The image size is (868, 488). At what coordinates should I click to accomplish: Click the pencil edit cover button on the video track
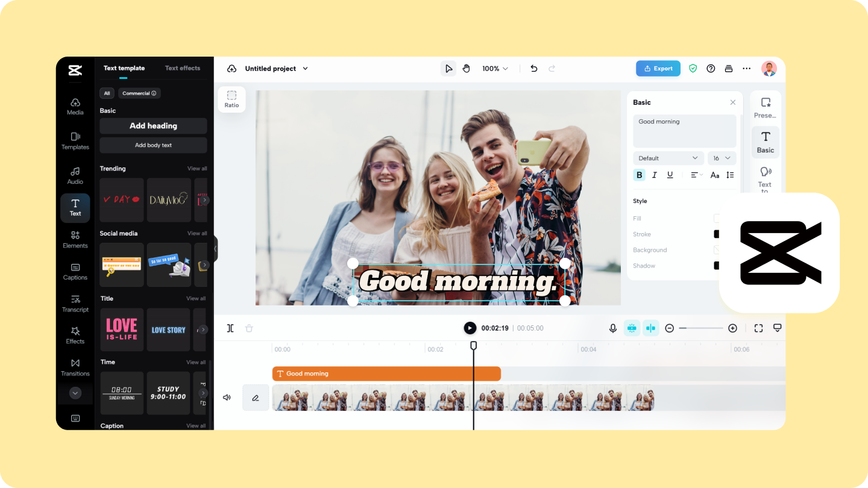pyautogui.click(x=256, y=398)
